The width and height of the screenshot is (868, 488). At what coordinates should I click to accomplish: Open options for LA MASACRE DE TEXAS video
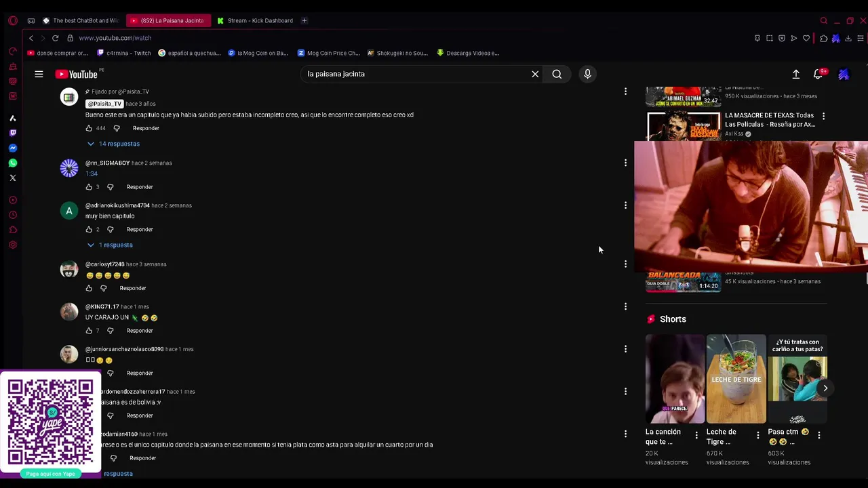(x=823, y=117)
